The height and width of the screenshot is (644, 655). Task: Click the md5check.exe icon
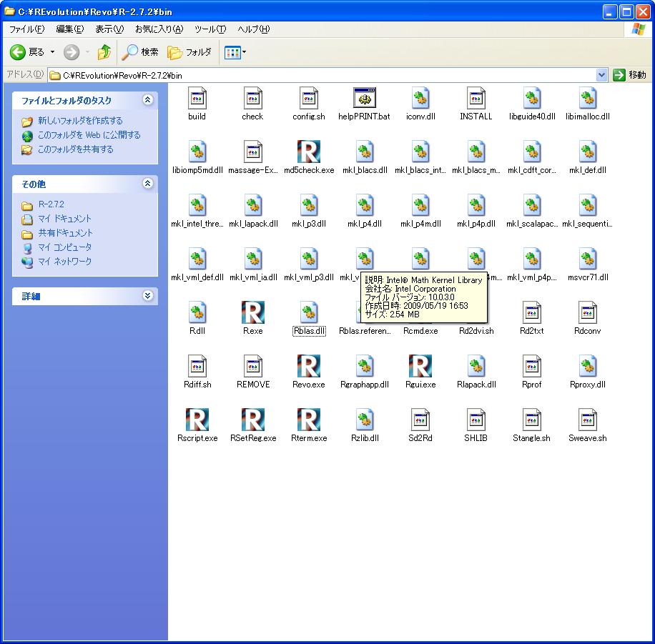308,152
